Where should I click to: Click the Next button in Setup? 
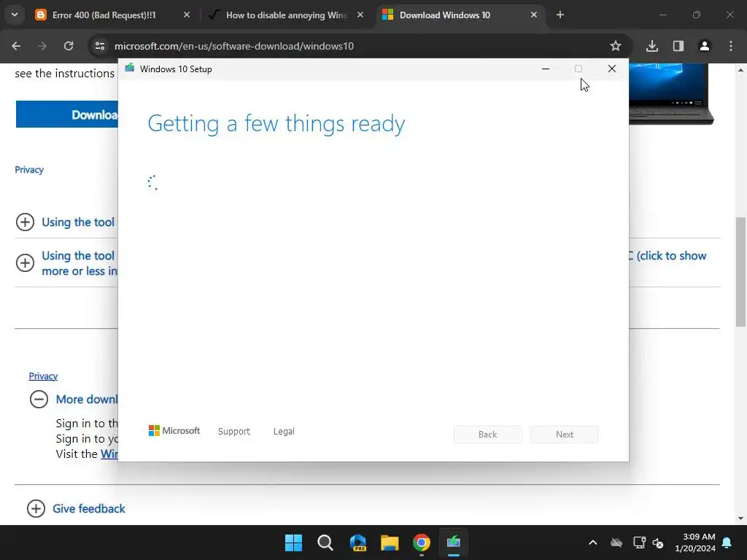[x=565, y=435]
